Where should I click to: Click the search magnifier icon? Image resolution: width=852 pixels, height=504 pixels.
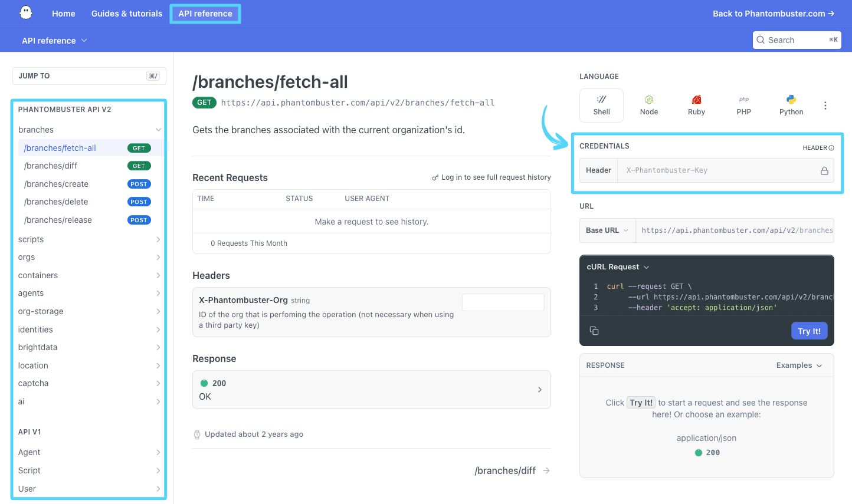(761, 40)
